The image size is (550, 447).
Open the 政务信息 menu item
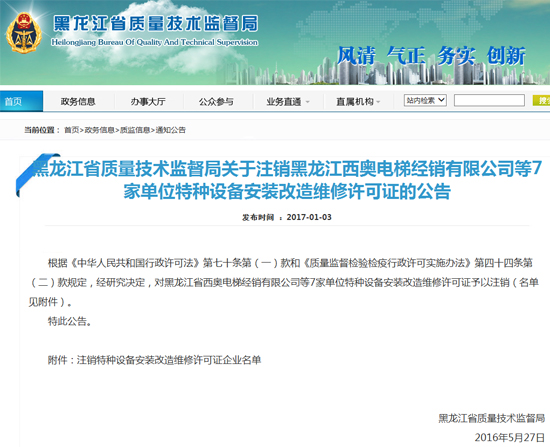[78, 102]
